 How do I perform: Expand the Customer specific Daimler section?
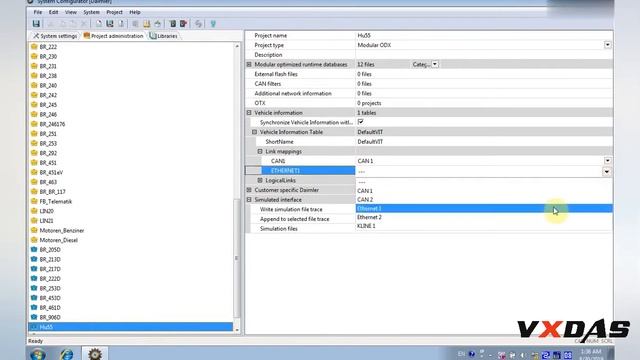[249, 190]
